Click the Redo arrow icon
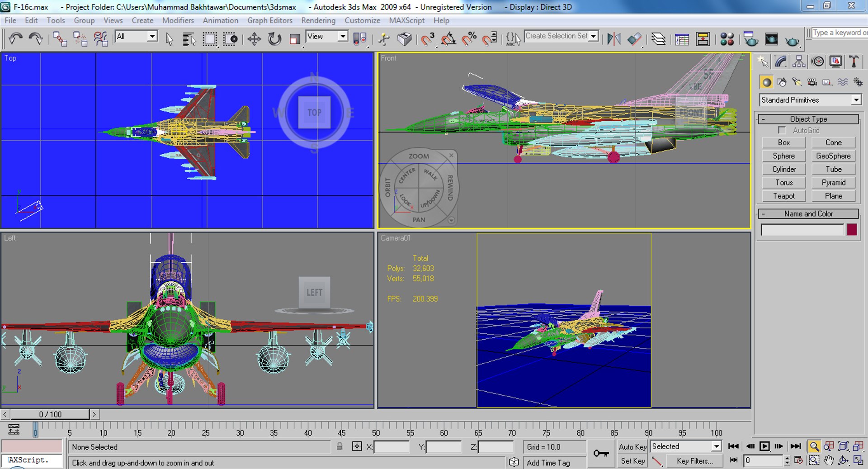The width and height of the screenshot is (868, 469). 36,39
